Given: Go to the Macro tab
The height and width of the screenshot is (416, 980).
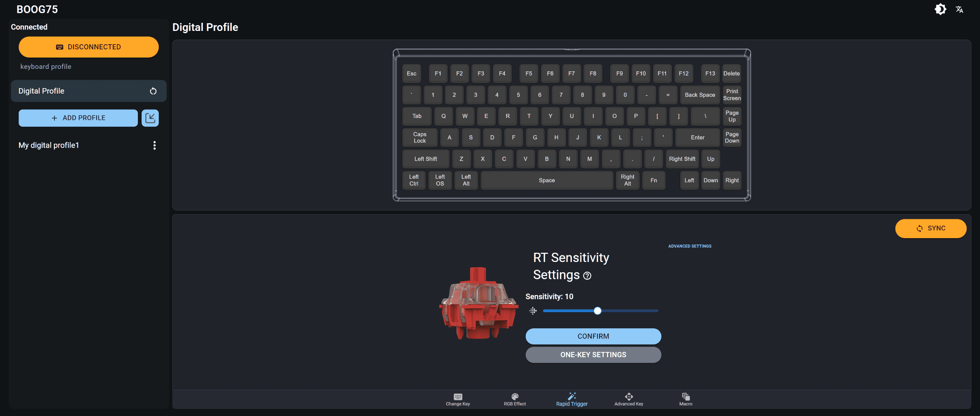Looking at the screenshot, I should 686,400.
